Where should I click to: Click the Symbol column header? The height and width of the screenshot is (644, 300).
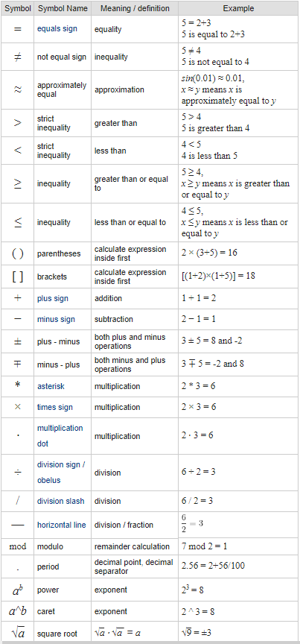tap(18, 8)
